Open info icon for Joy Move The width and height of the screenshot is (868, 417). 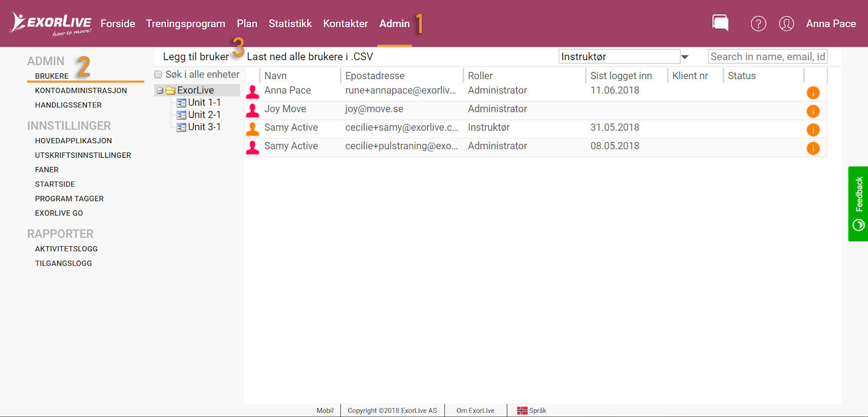click(813, 111)
